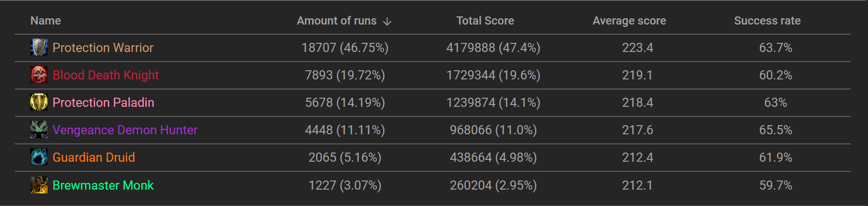Click the Blood Death Knight spec icon
This screenshot has height=206, width=868.
click(x=39, y=75)
